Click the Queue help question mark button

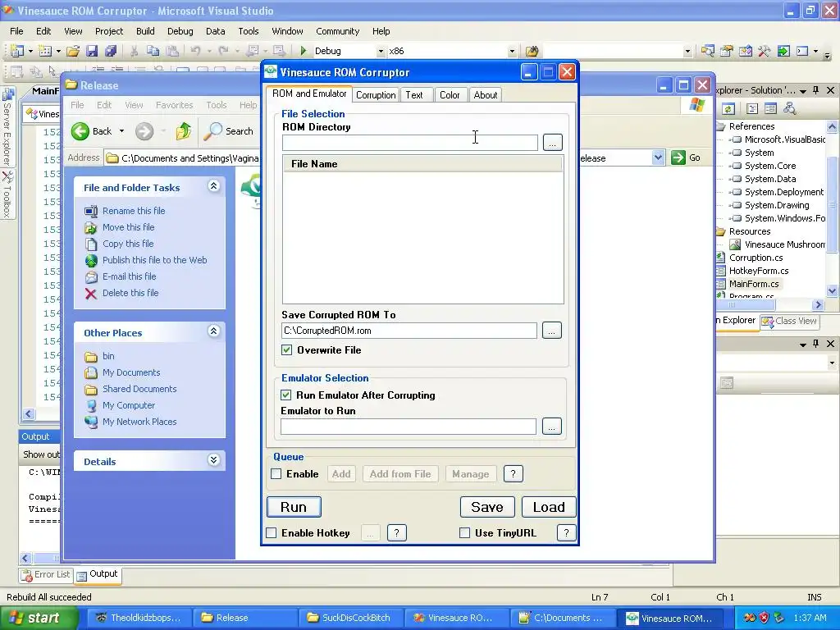[x=513, y=473]
